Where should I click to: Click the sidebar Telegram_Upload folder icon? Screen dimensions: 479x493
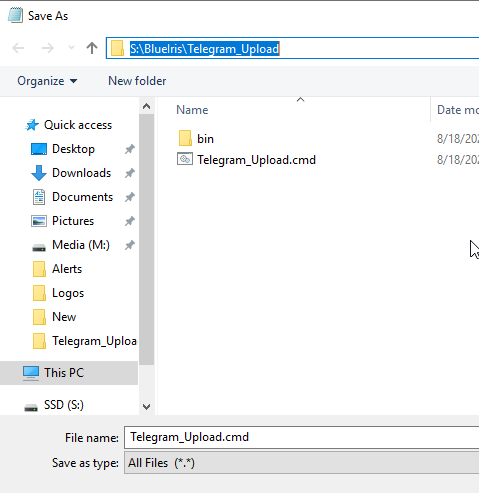39,341
